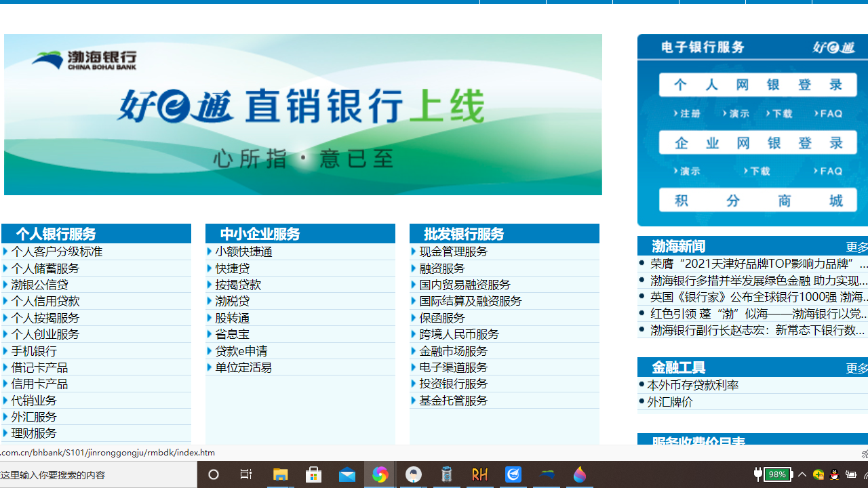Open File Explorer from the taskbar
The width and height of the screenshot is (868, 488).
click(x=280, y=474)
